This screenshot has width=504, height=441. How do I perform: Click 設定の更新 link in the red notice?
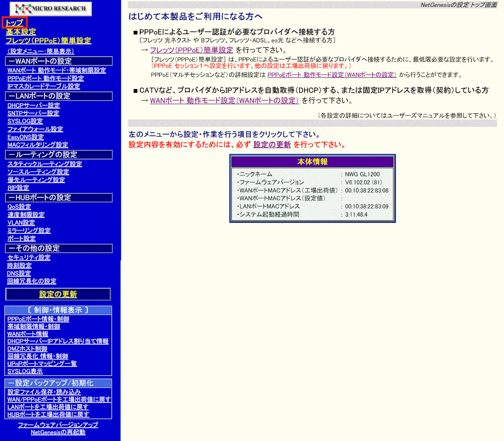click(272, 145)
